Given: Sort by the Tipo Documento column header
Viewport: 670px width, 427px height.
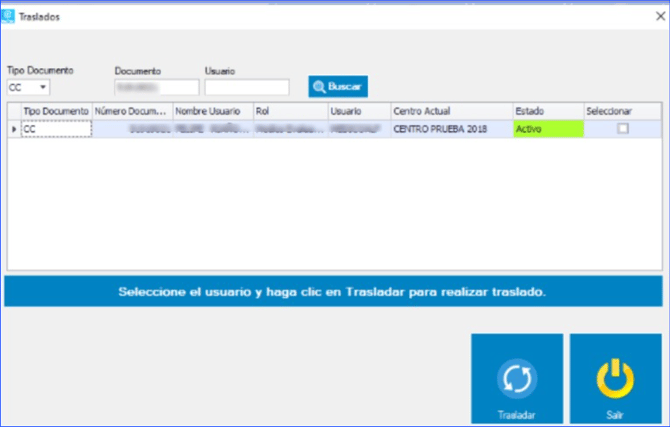Looking at the screenshot, I should pos(56,111).
